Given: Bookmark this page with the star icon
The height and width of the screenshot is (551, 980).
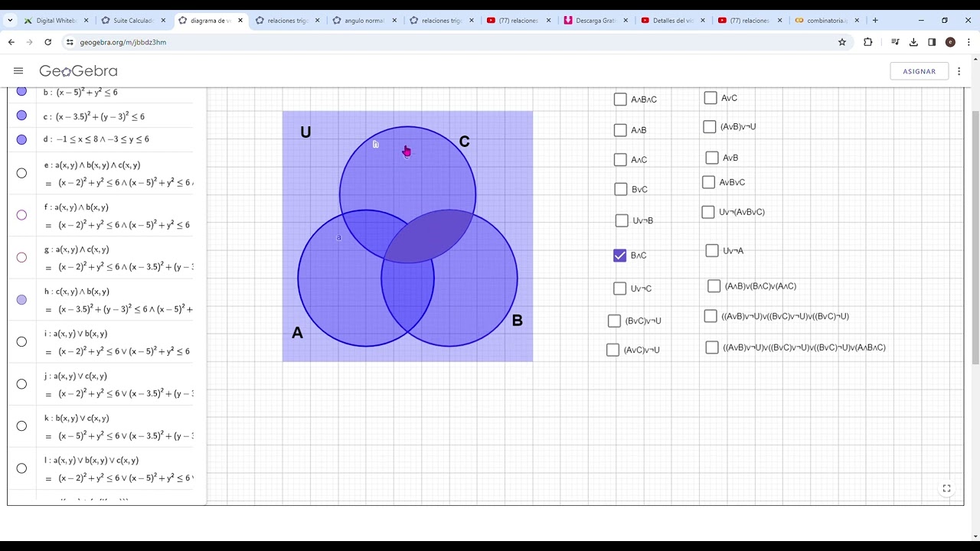Looking at the screenshot, I should coord(842,42).
